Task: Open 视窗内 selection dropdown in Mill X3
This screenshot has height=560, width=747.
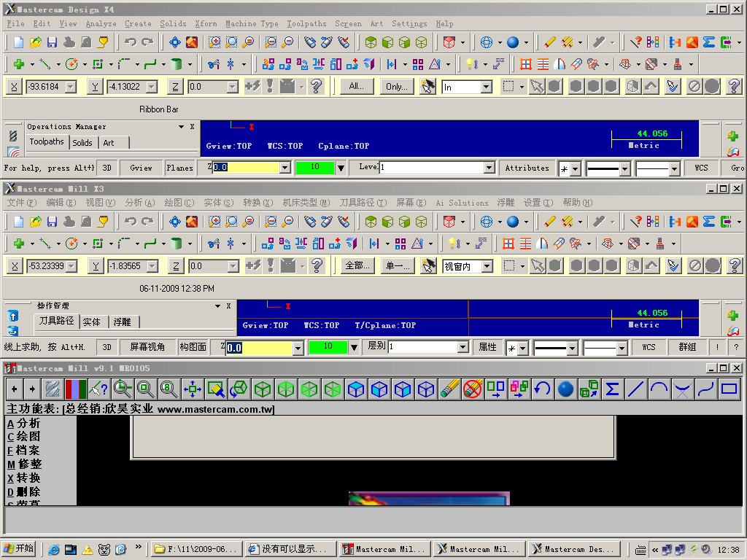Action: click(x=487, y=266)
